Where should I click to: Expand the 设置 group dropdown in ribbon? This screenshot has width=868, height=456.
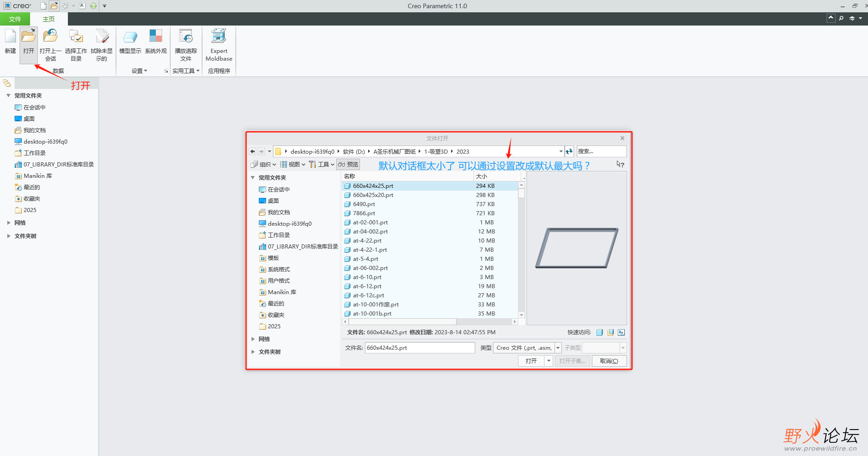point(139,71)
